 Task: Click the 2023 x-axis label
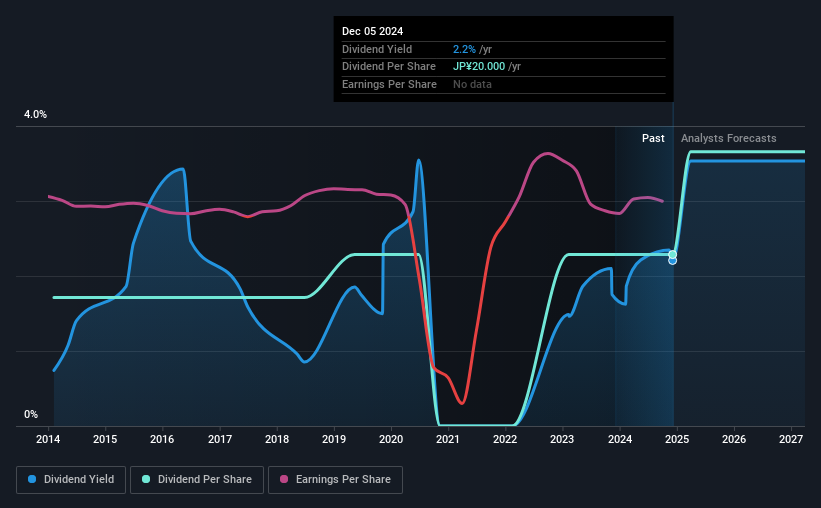(x=562, y=439)
